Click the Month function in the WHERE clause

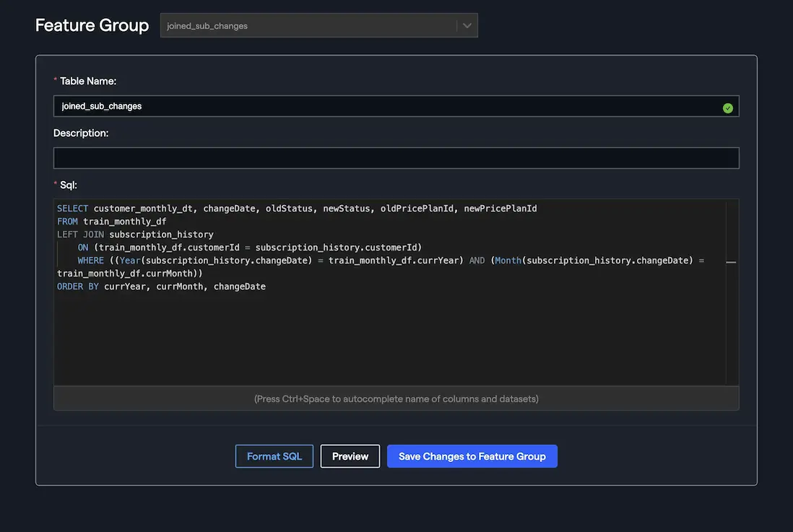click(x=508, y=261)
